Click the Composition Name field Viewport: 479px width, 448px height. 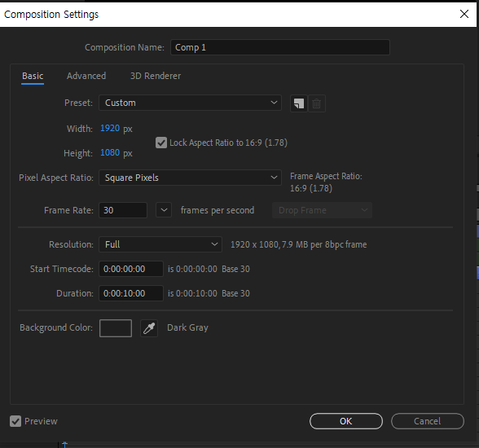(280, 47)
